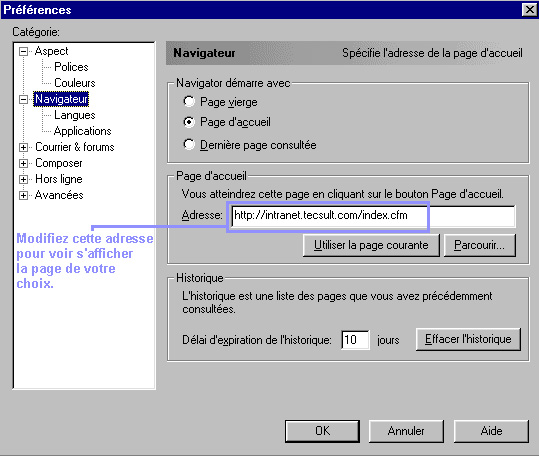
Task: Expand the Hors ligne category
Action: [23, 179]
